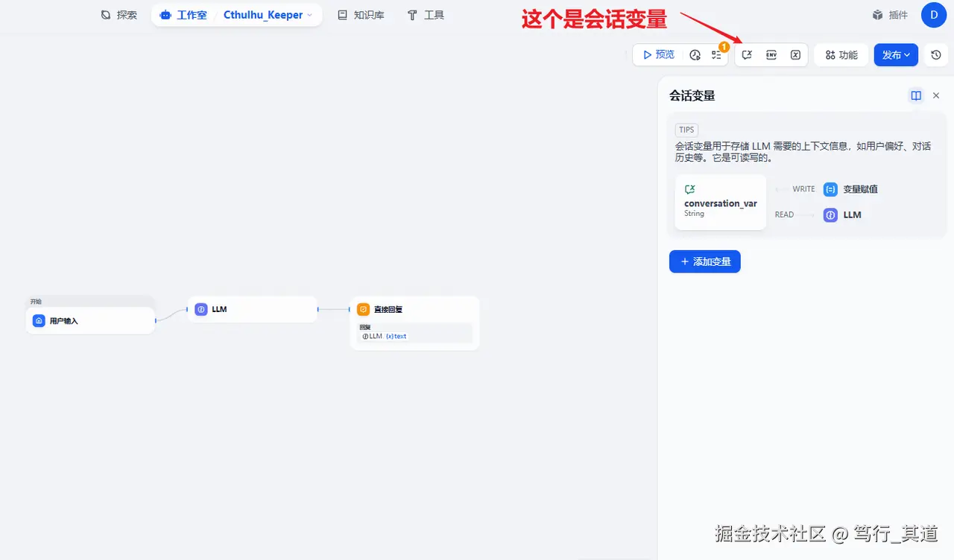Click the 用户输入 node home icon
954x560 pixels.
click(x=39, y=321)
